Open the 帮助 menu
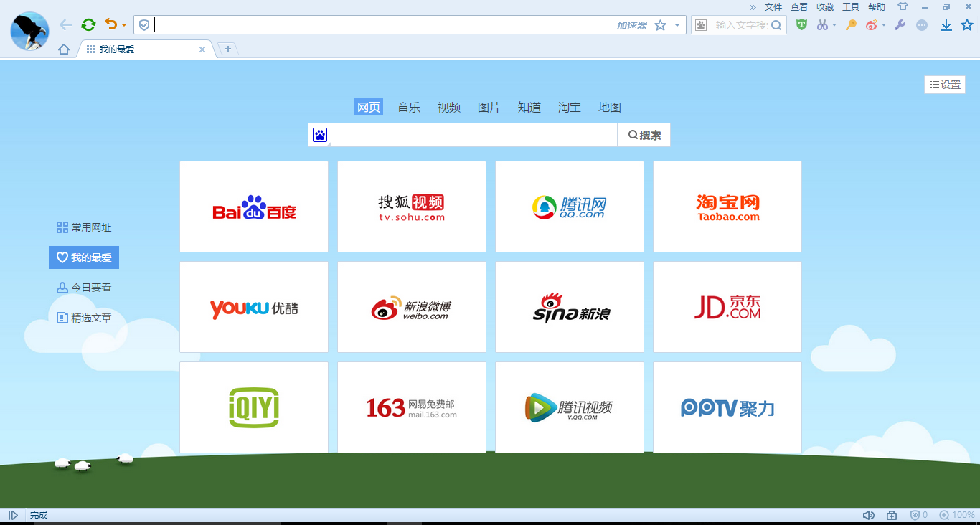The image size is (980, 525). click(x=877, y=7)
